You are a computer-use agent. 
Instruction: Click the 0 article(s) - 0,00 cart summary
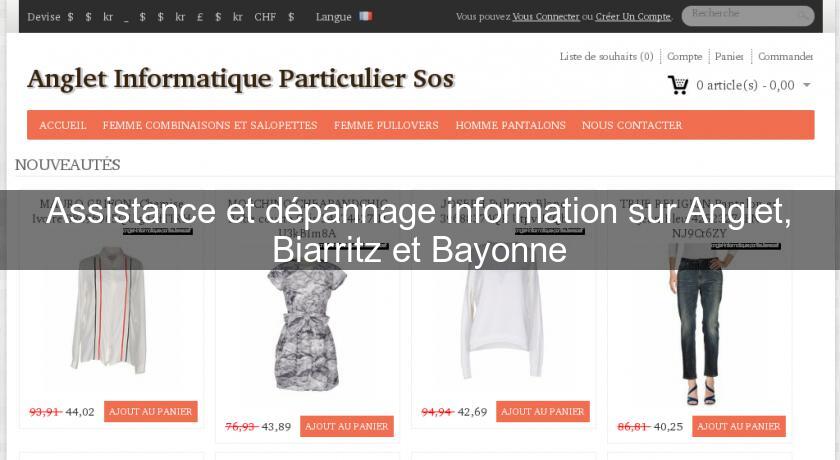click(x=745, y=85)
